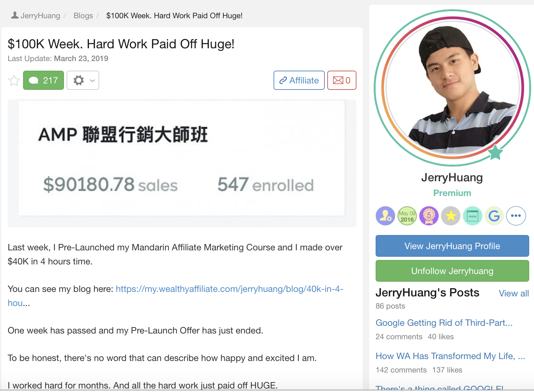
Task: Click the user icon in breadcrumb
Action: pyautogui.click(x=15, y=15)
